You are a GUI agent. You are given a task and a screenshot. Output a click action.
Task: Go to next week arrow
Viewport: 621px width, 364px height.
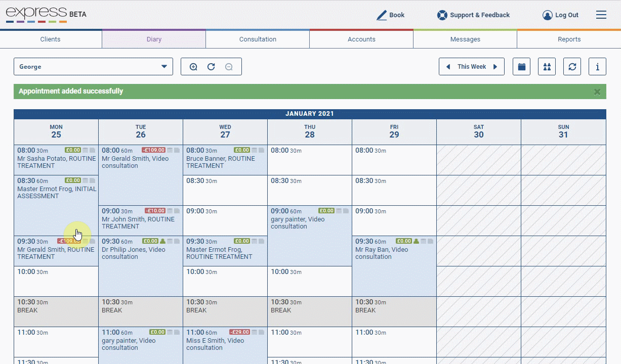coord(495,67)
